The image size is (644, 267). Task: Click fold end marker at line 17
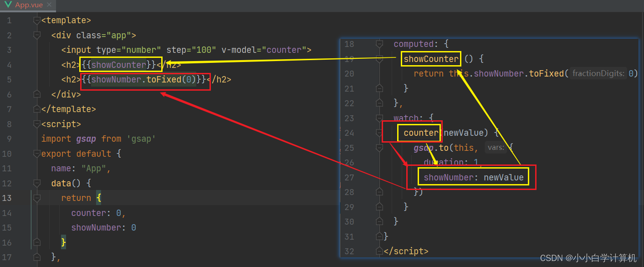coord(37,257)
